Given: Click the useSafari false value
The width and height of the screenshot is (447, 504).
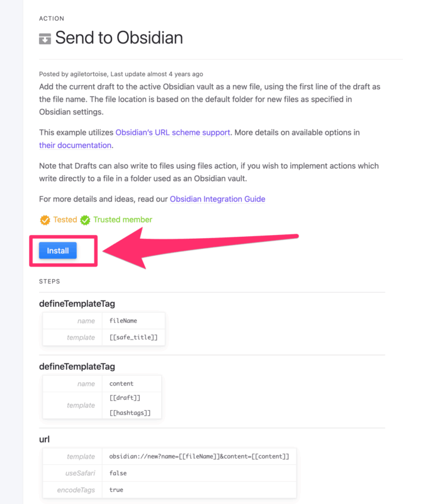Looking at the screenshot, I should [x=118, y=473].
